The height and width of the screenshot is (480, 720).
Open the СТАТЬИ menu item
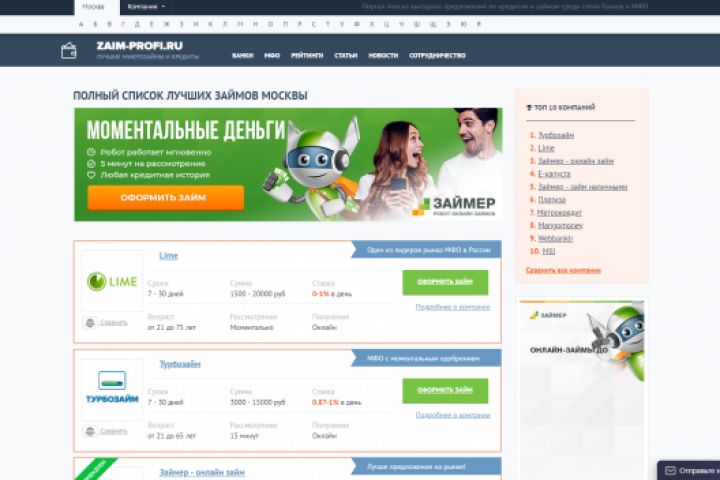pos(346,56)
